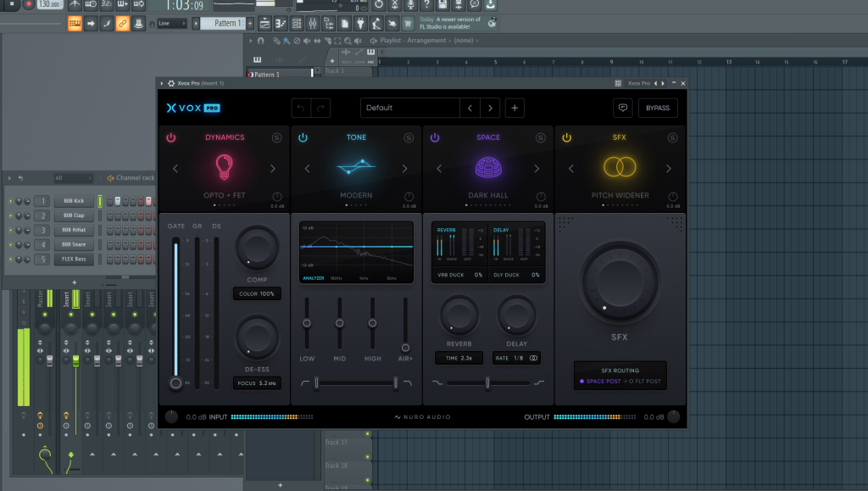Toggle the Tone module power button

point(303,138)
